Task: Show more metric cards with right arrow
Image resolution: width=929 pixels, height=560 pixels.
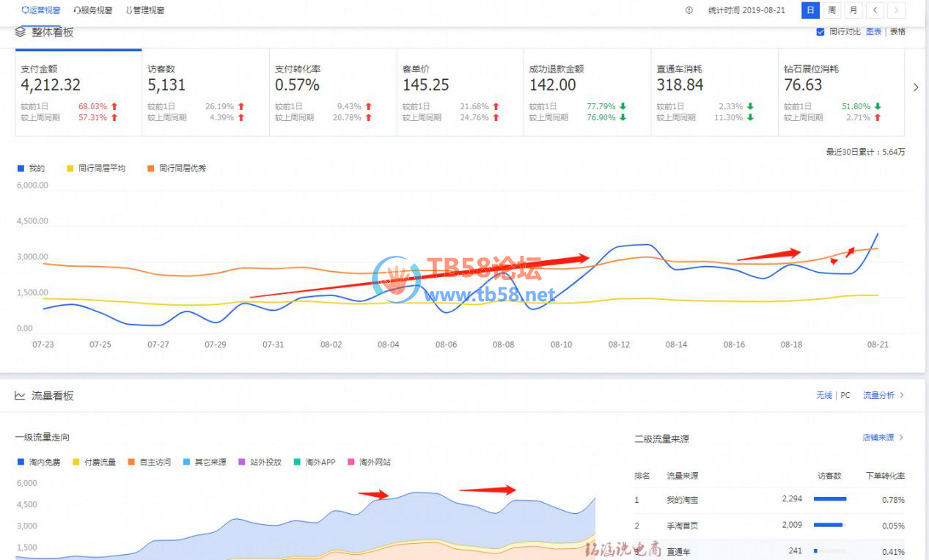Action: (x=915, y=87)
